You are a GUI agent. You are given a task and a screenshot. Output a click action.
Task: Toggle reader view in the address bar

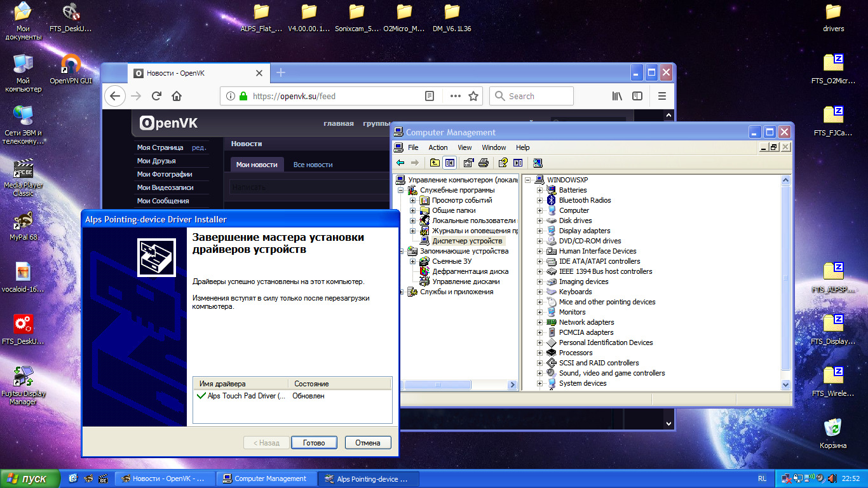tap(430, 96)
